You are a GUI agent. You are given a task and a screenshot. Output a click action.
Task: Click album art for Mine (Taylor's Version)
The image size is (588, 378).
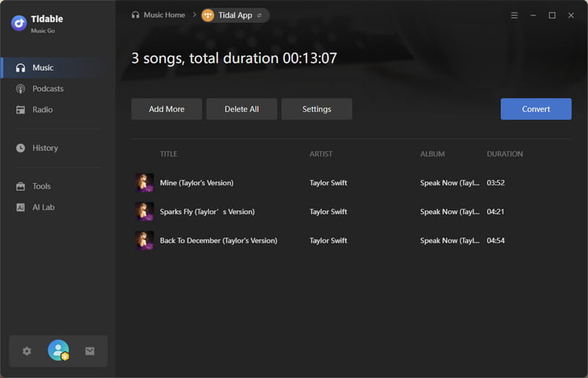tap(144, 183)
